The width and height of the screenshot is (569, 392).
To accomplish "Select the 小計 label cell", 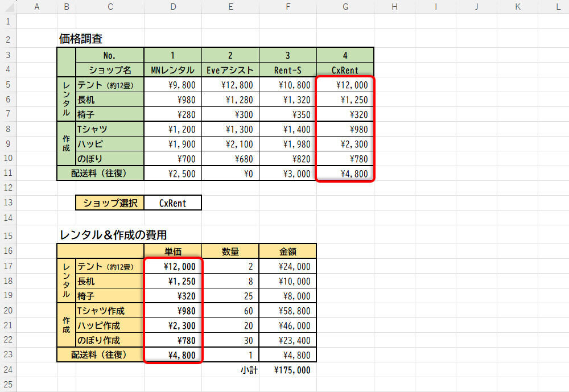I will point(230,370).
